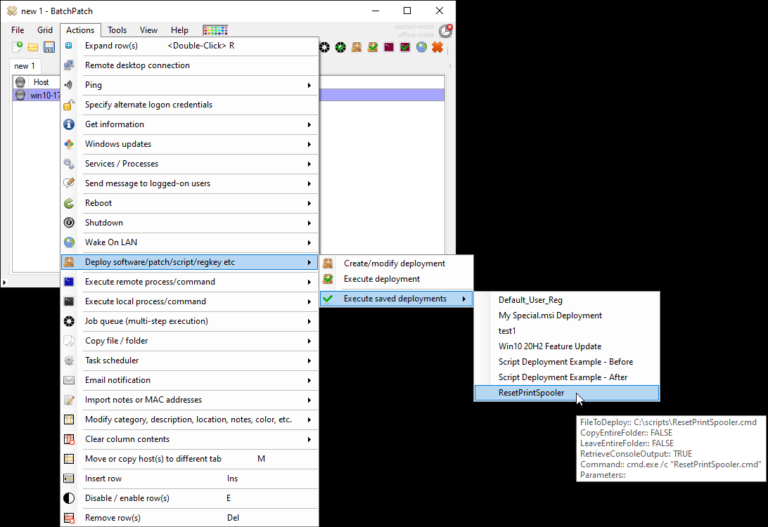Select Execute remote process/command

click(x=190, y=282)
